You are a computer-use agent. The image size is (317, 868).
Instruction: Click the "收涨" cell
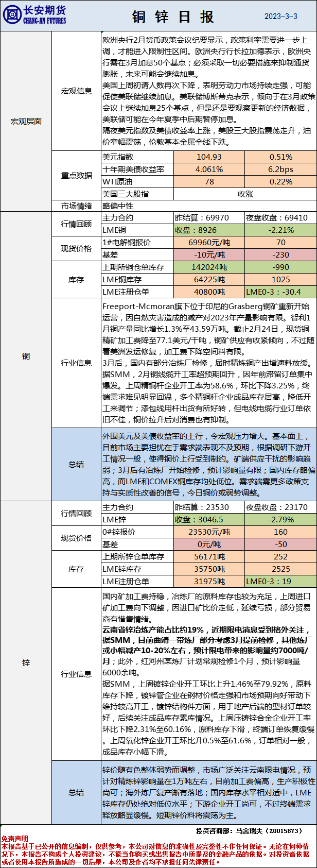tap(245, 194)
